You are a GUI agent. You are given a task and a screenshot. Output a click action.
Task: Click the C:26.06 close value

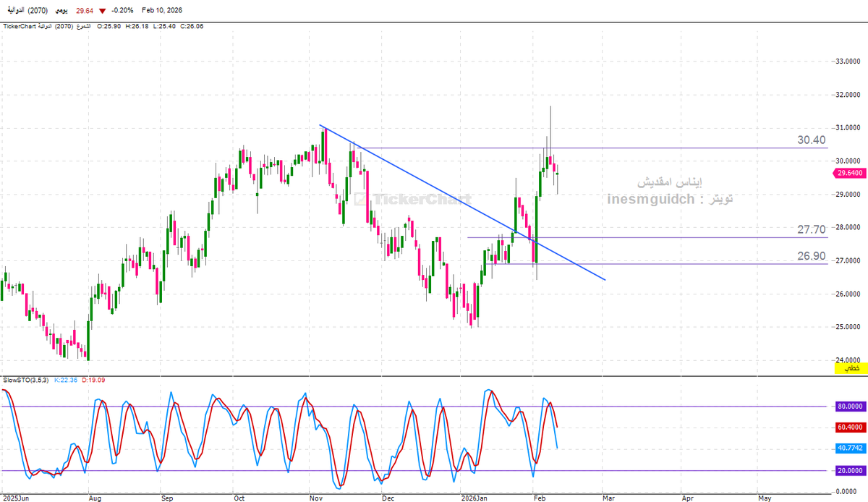coord(190,26)
